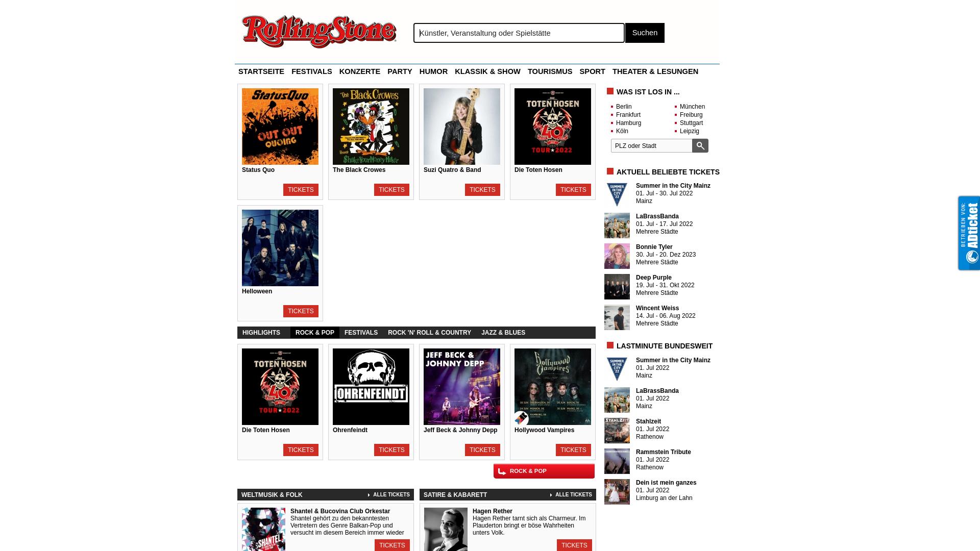Screen dimensions: 980x551
Task: Open the THEATER & LESUNGEN navigation menu item
Action: click(x=655, y=70)
